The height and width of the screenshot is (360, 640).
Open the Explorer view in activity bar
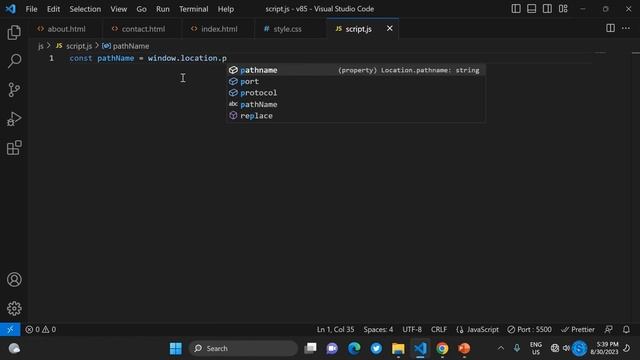14,33
